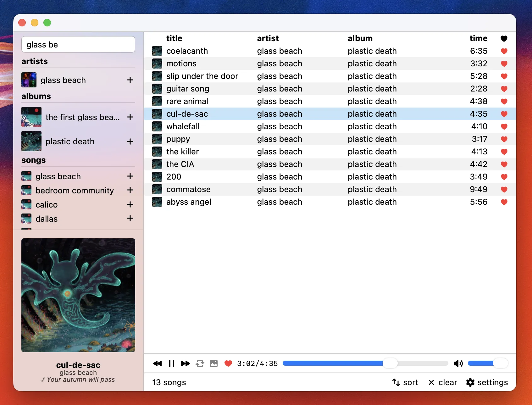The height and width of the screenshot is (405, 532).
Task: Select the song slip under the door
Action: click(330, 76)
